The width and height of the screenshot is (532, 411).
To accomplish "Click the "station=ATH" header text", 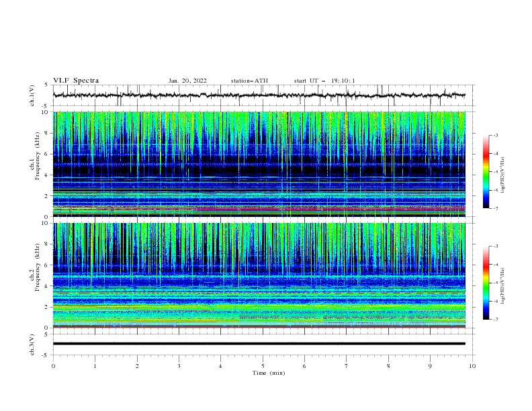I will (249, 81).
